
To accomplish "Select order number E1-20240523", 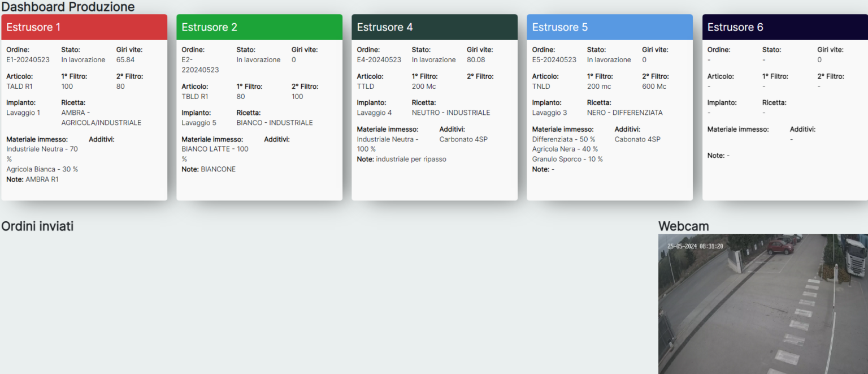I will tap(28, 60).
